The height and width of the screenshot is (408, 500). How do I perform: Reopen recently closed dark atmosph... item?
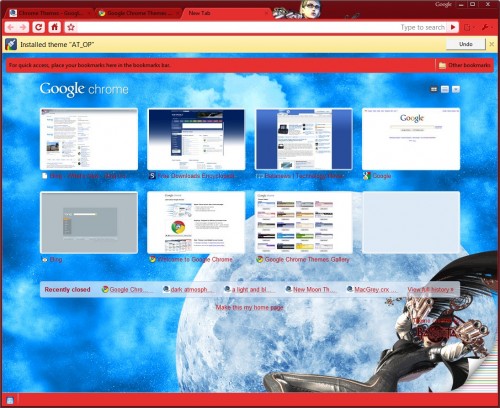(189, 290)
